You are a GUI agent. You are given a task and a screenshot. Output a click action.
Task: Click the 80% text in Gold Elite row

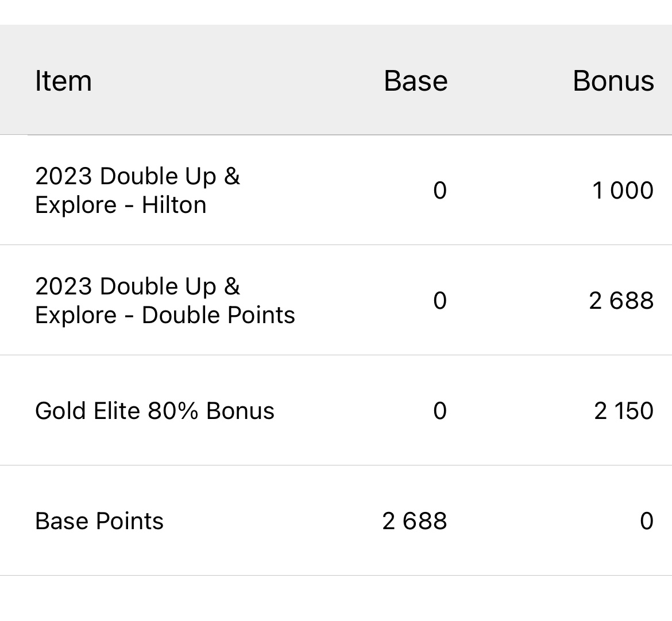click(x=173, y=411)
